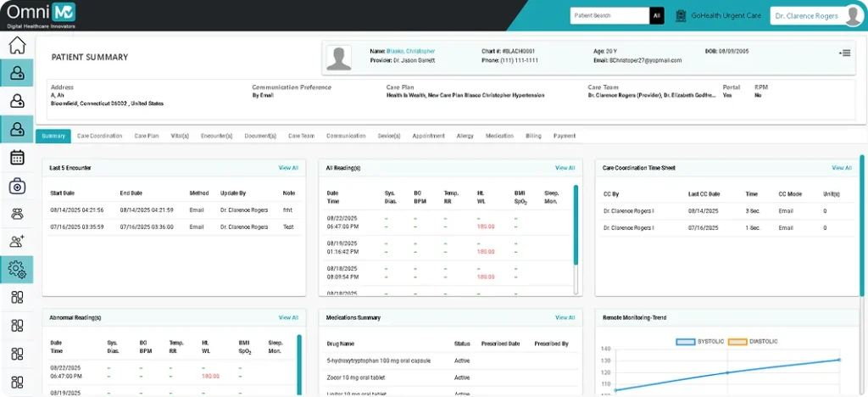The width and height of the screenshot is (868, 397).
Task: Click the patient avatar photo placeholder
Action: [x=338, y=59]
